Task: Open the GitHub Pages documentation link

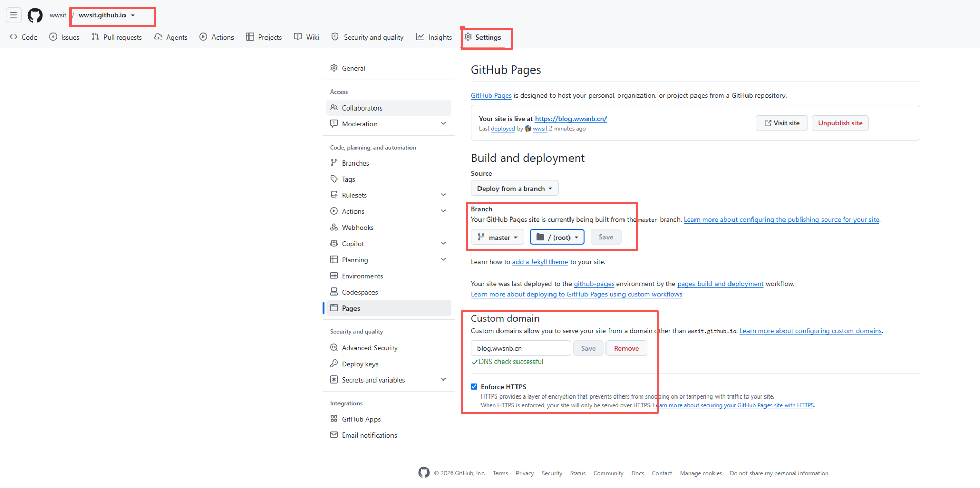Action: 491,95
